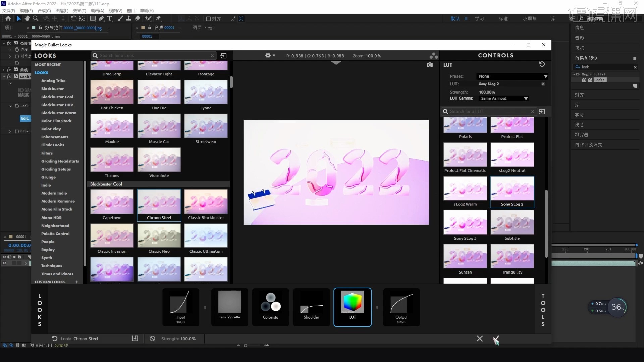Image resolution: width=644 pixels, height=362 pixels.
Task: Open the scopes color circles icon
Action: point(434,56)
